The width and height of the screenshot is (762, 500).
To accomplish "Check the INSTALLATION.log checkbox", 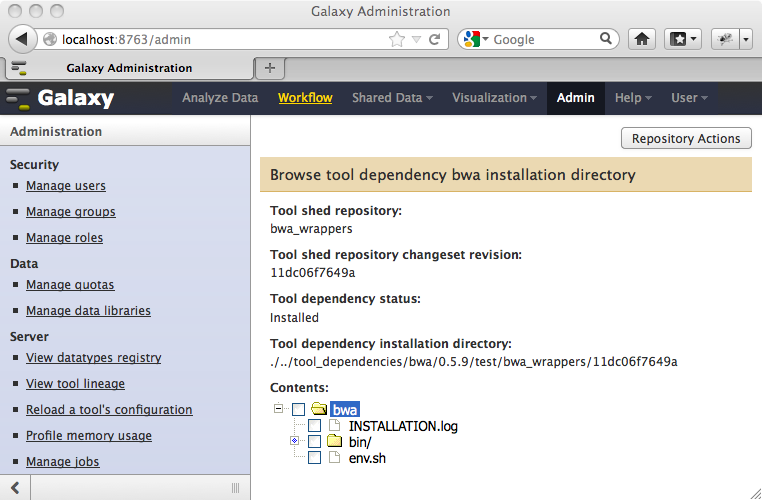I will tap(314, 426).
